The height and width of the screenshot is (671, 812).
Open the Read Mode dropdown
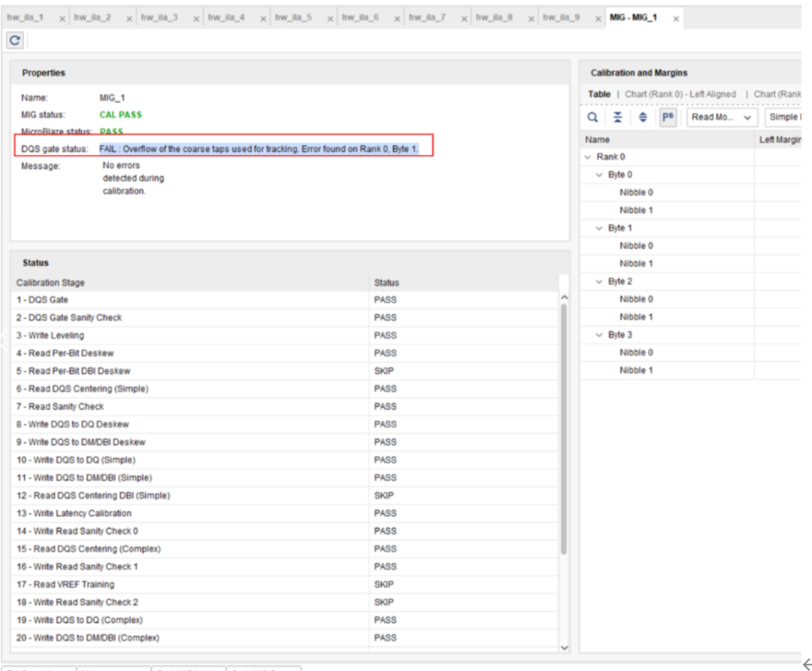click(721, 117)
